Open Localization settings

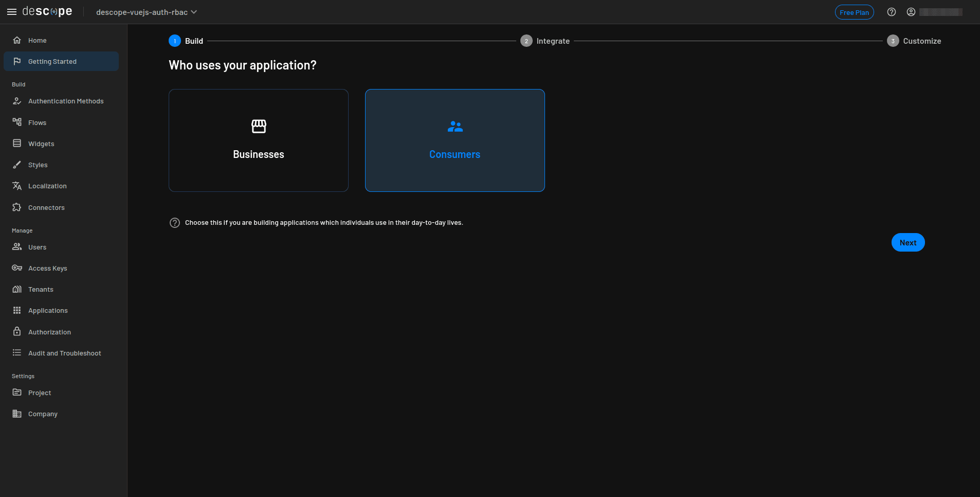47,186
